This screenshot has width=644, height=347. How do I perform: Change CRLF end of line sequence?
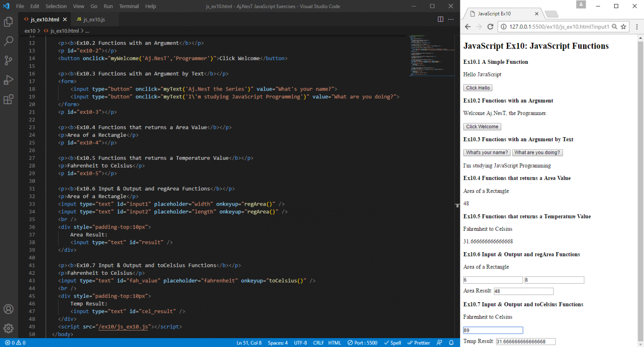click(x=318, y=343)
